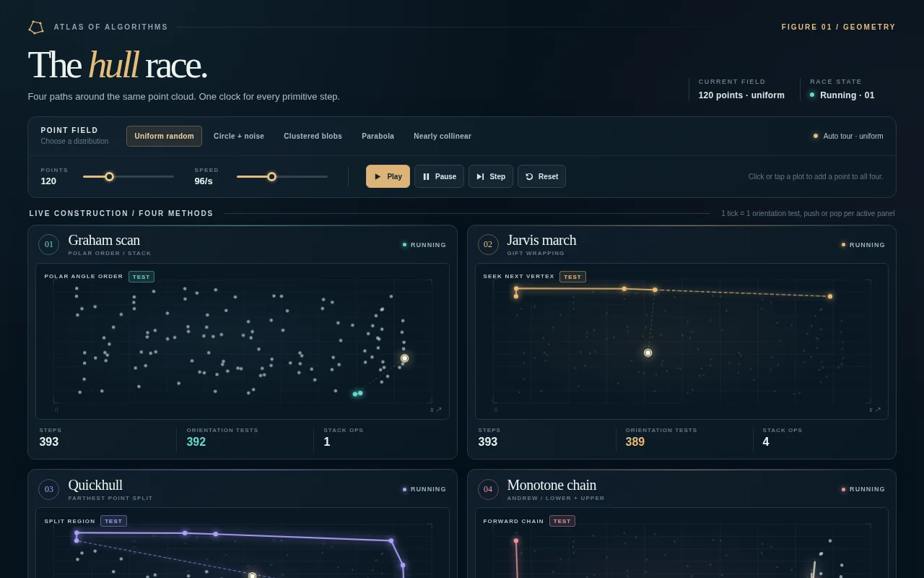Click the Quickhull title
Viewport: 924px width, 578px height.
(95, 485)
